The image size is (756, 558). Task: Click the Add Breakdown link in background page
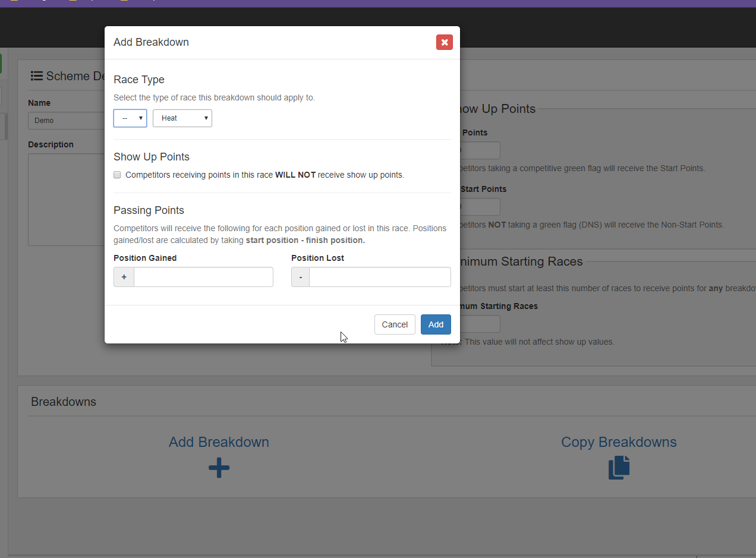[219, 442]
